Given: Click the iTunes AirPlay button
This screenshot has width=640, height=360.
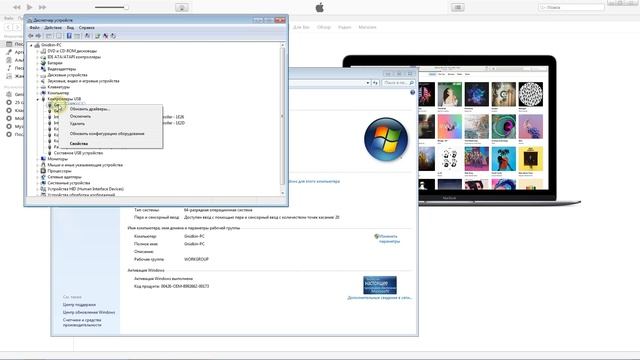Looking at the screenshot, I should 182,7.
